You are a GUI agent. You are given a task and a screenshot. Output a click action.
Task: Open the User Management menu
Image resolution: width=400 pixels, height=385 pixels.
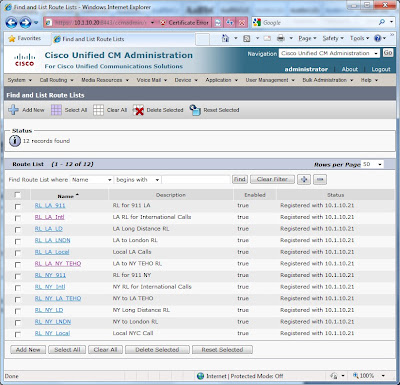(x=270, y=80)
